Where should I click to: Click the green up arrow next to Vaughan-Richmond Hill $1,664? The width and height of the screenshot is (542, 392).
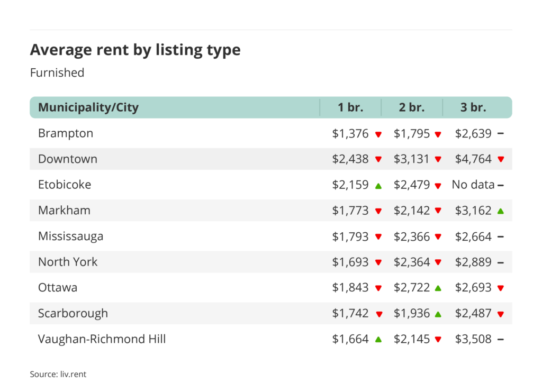(378, 340)
